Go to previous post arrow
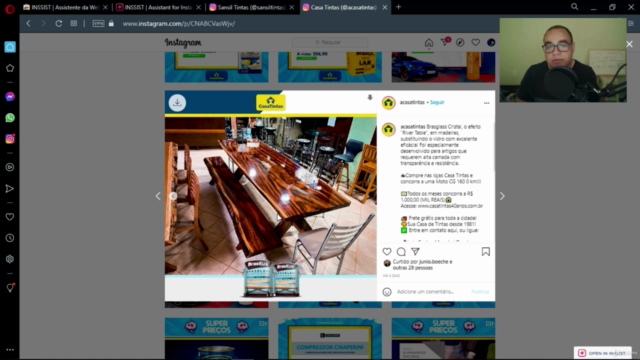Image resolution: width=640 pixels, height=360 pixels. (x=158, y=196)
